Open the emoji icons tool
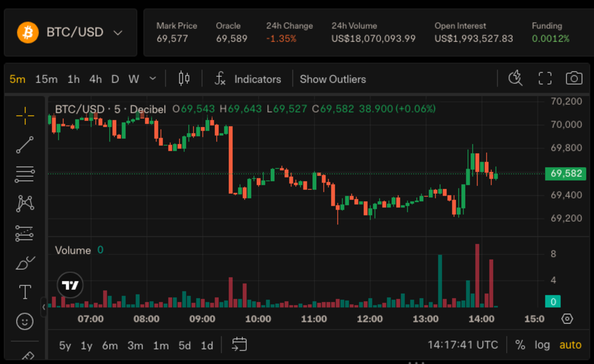 coord(25,321)
